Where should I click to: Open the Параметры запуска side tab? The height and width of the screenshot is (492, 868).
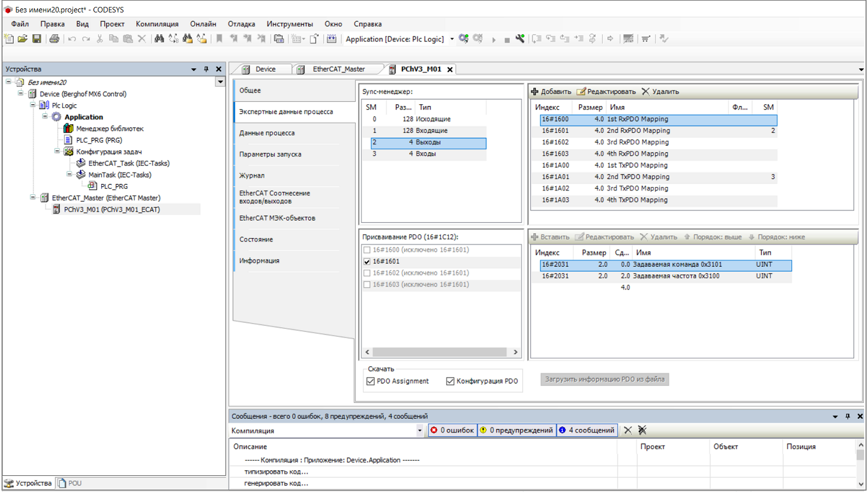click(x=294, y=154)
